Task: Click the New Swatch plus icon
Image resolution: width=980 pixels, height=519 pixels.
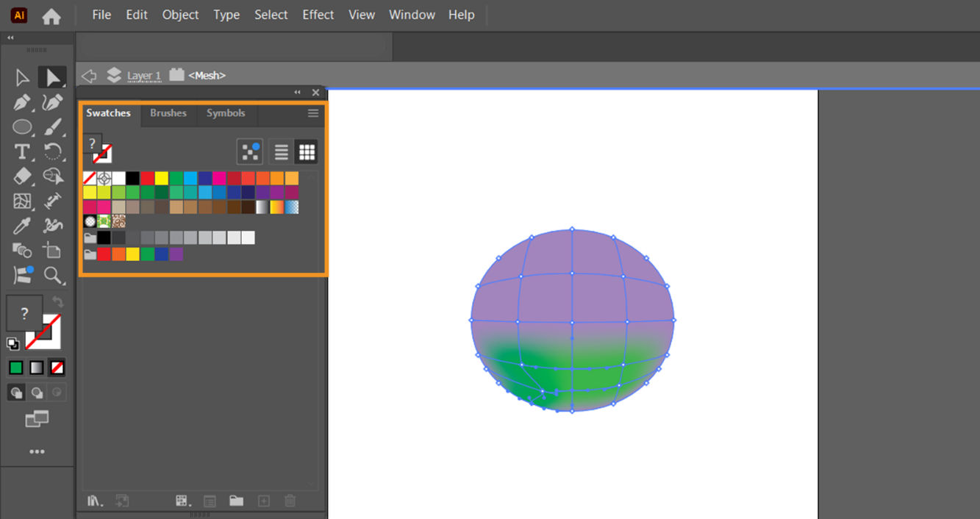Action: click(x=263, y=501)
